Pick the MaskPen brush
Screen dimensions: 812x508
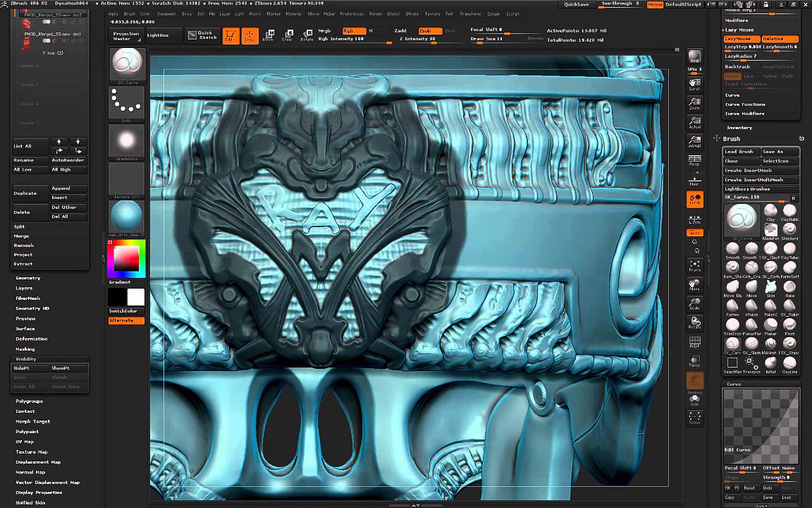coord(770,230)
